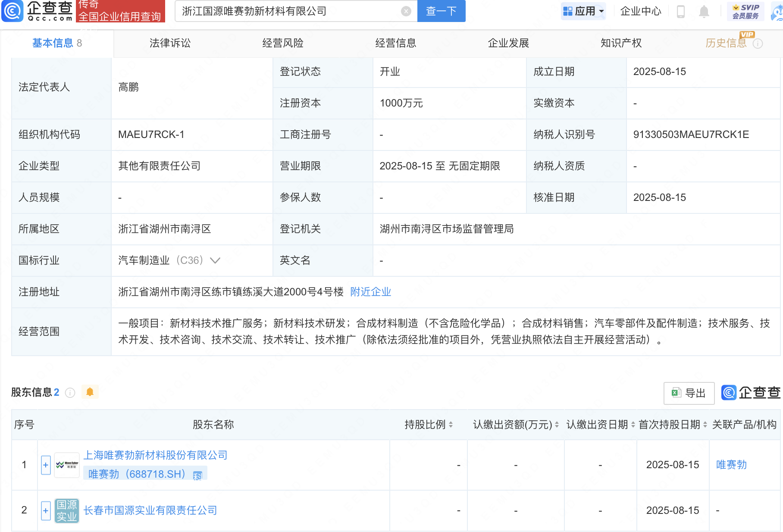Select legal representative name 高鹏
This screenshot has height=532, width=783.
(128, 87)
